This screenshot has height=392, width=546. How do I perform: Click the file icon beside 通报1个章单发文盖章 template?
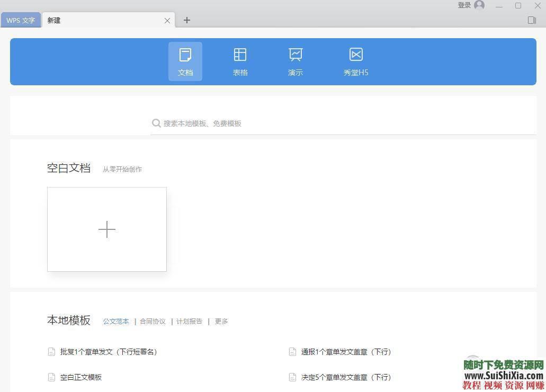293,351
